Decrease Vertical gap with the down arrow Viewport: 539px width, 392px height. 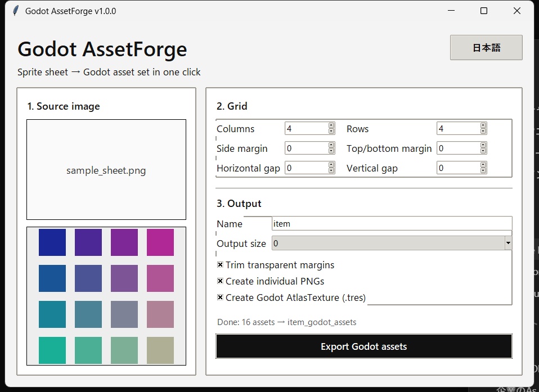pyautogui.click(x=483, y=170)
